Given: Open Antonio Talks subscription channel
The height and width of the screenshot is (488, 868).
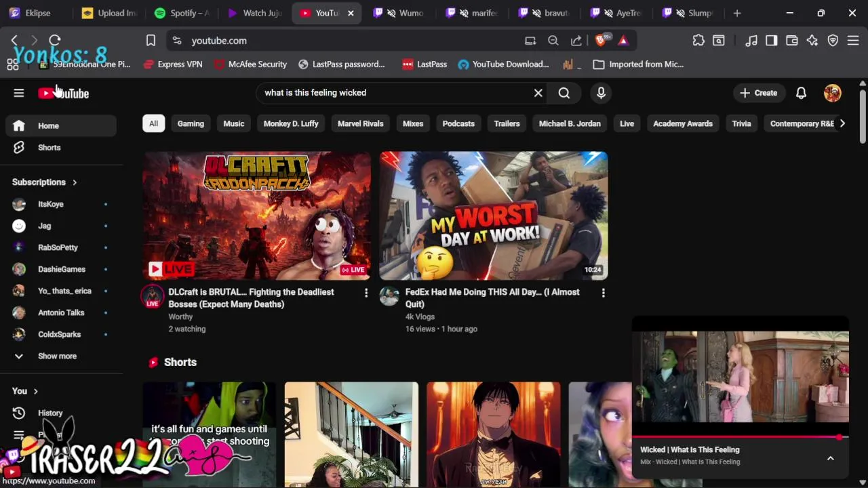Looking at the screenshot, I should coord(61,312).
